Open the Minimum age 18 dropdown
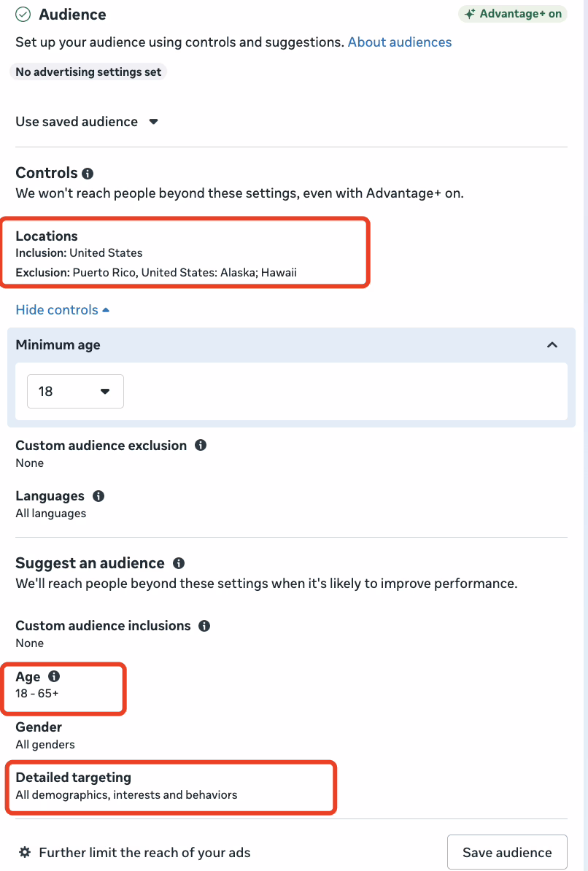Screen dimensions: 588x871 [x=75, y=392]
